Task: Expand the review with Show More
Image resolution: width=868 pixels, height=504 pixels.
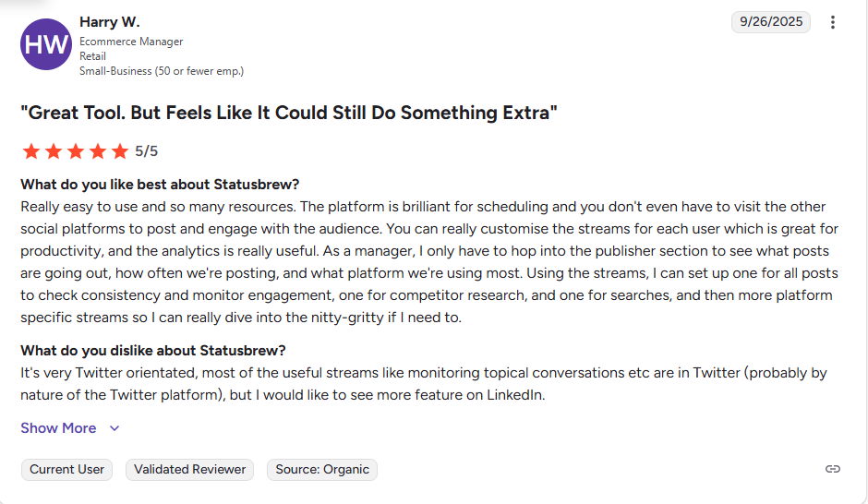Action: click(58, 428)
